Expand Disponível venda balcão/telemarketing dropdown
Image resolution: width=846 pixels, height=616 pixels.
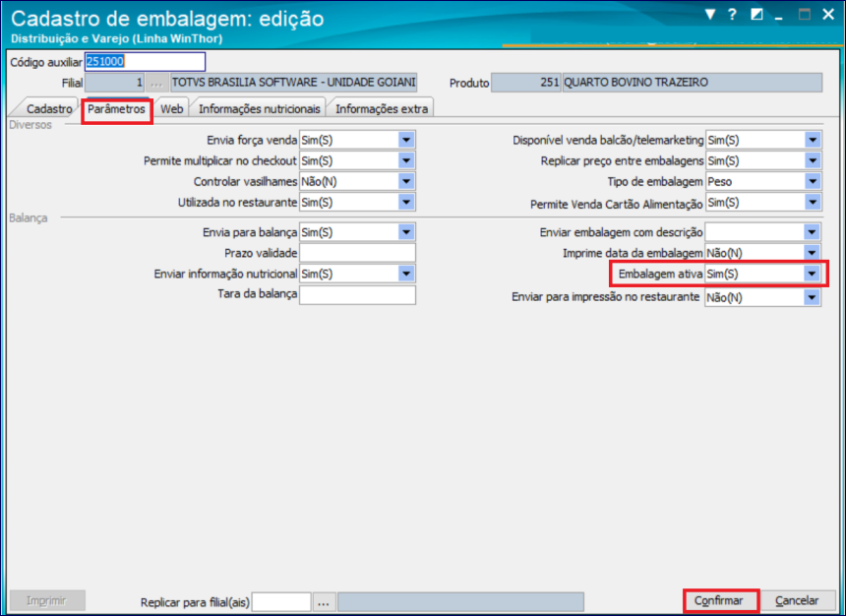(813, 140)
